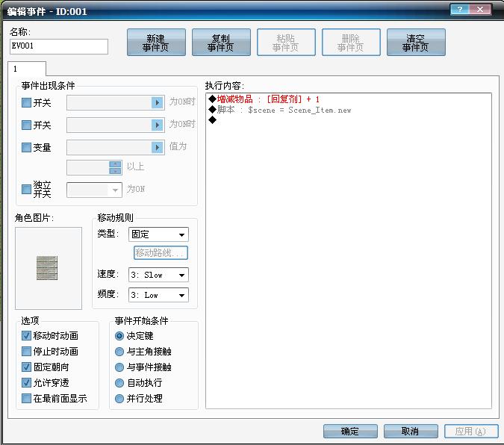Screen dimensions: 504x445
Task: Select the 增减物品 回复剂 command line
Action: pyautogui.click(x=268, y=99)
